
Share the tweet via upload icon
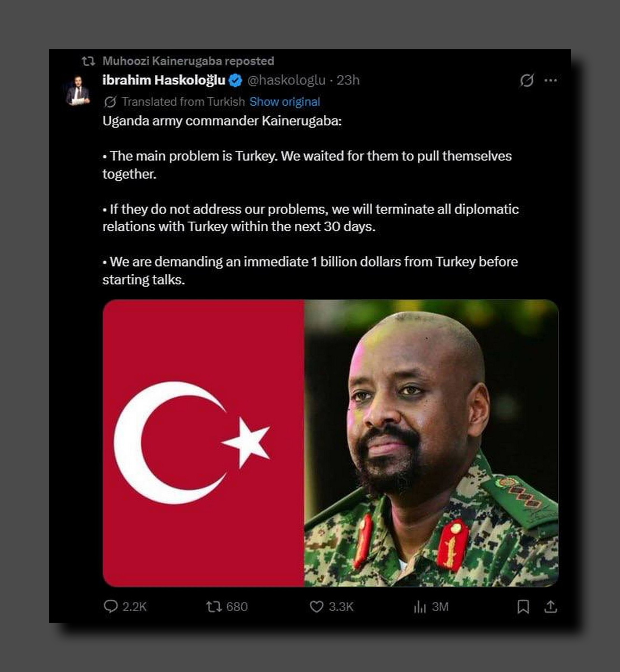(551, 606)
